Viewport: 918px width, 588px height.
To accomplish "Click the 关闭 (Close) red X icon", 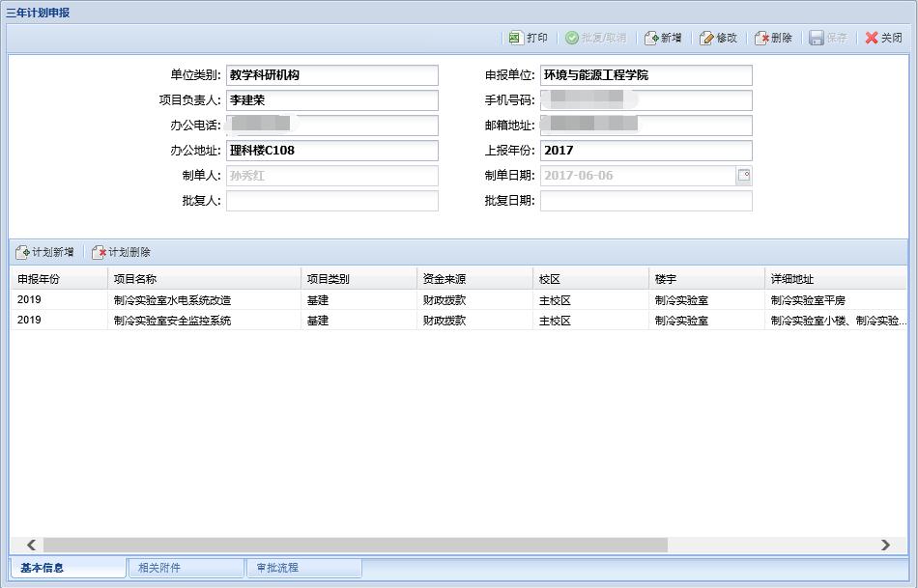I will click(x=872, y=38).
